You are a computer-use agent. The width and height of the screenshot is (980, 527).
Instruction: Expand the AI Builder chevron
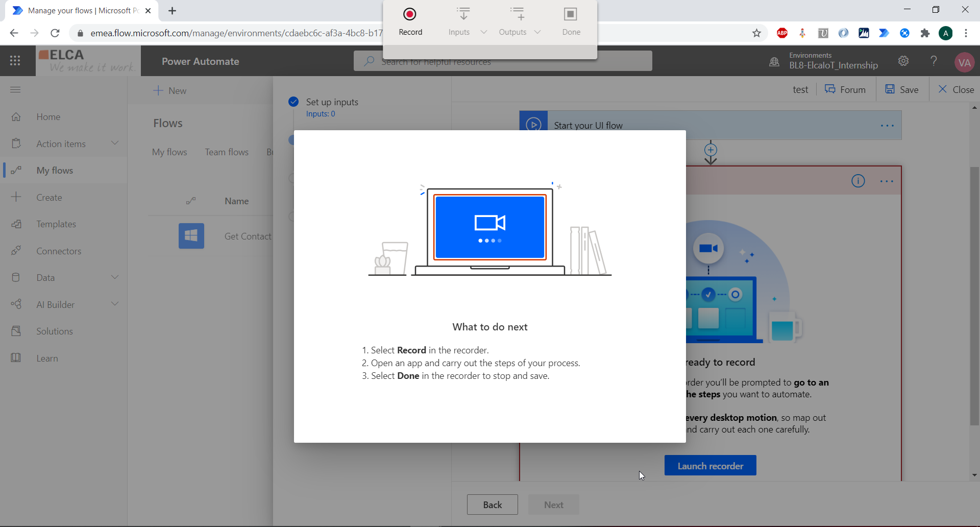[x=115, y=304]
